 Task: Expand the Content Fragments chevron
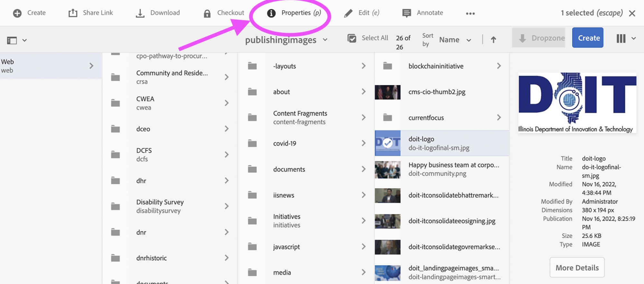(364, 117)
